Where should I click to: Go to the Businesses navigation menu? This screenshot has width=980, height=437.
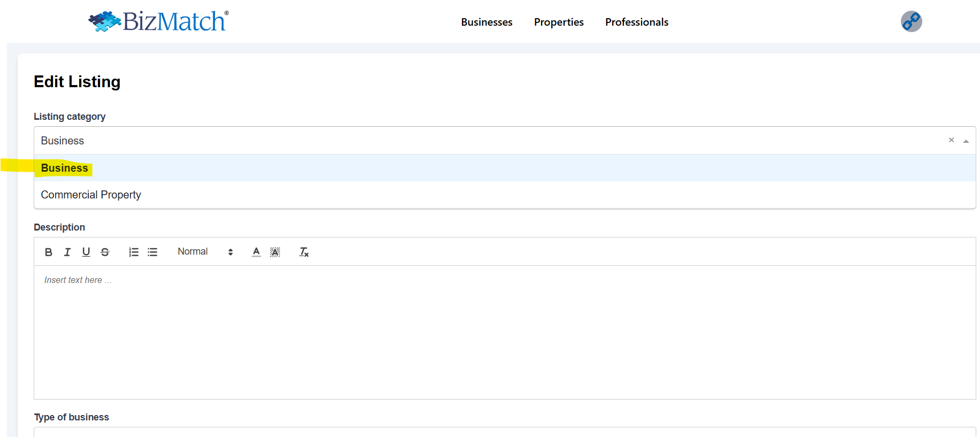pos(487,22)
